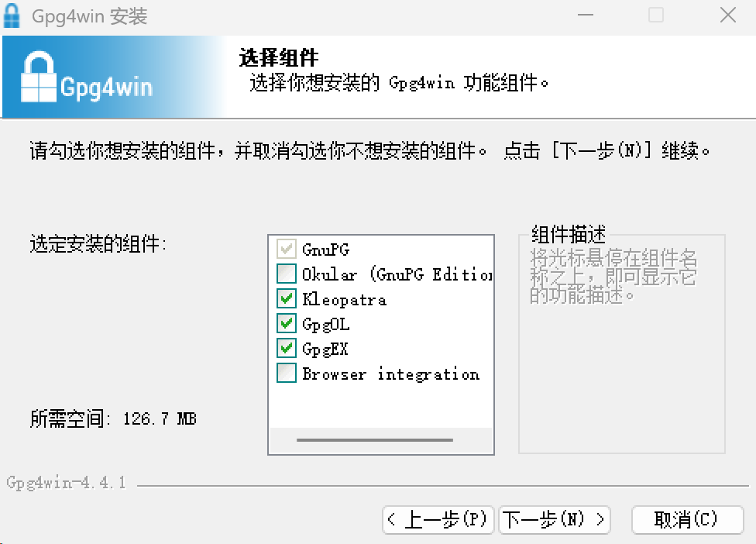Screen dimensions: 756x544
Task: Click the Gpg4win padlock icon in title bar
Action: (x=12, y=15)
